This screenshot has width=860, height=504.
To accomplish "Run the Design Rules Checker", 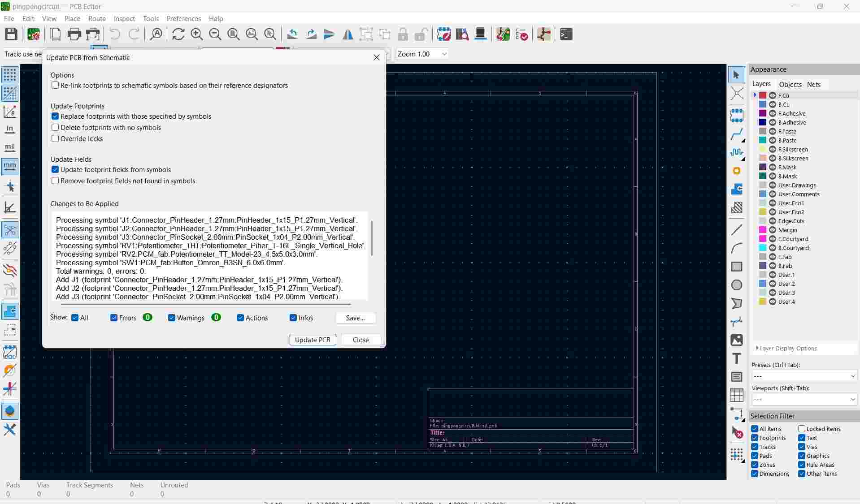I will (x=522, y=34).
